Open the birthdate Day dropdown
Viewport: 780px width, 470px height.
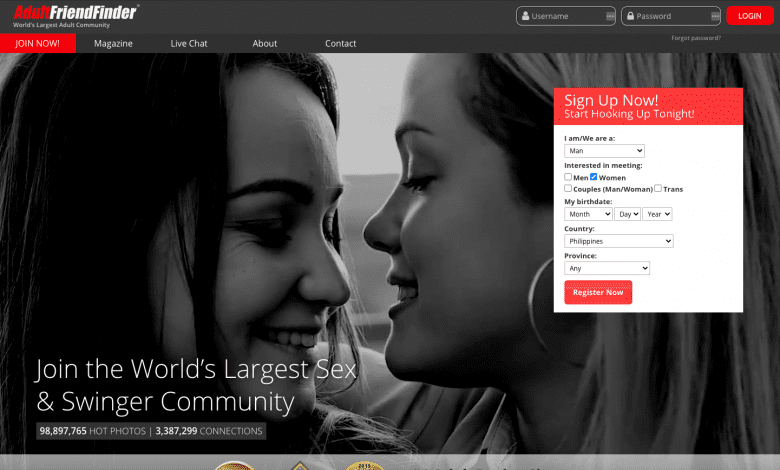(627, 214)
